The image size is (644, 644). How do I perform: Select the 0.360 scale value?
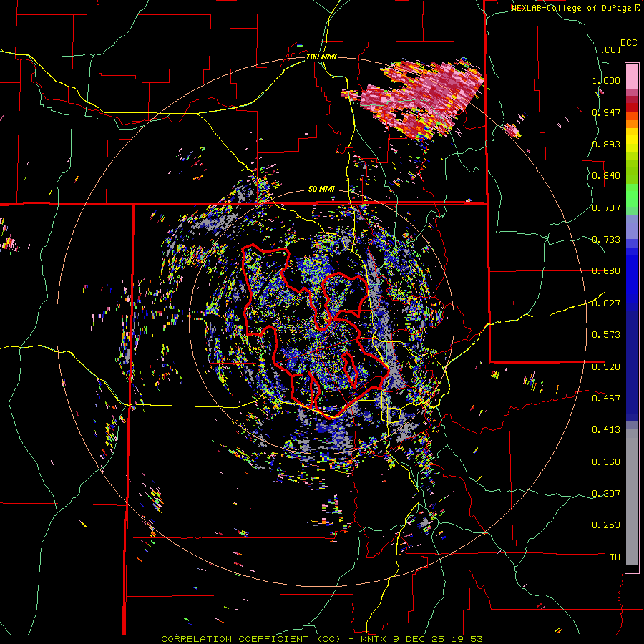coord(606,462)
